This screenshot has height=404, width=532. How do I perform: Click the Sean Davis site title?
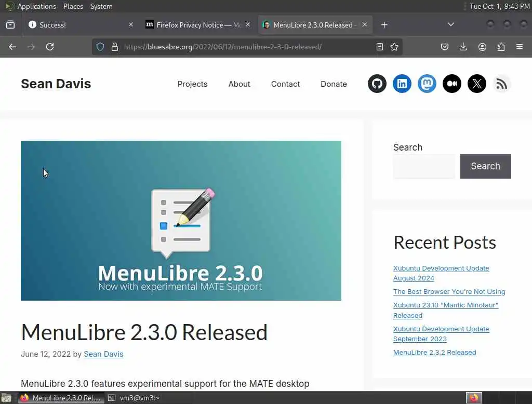point(56,84)
